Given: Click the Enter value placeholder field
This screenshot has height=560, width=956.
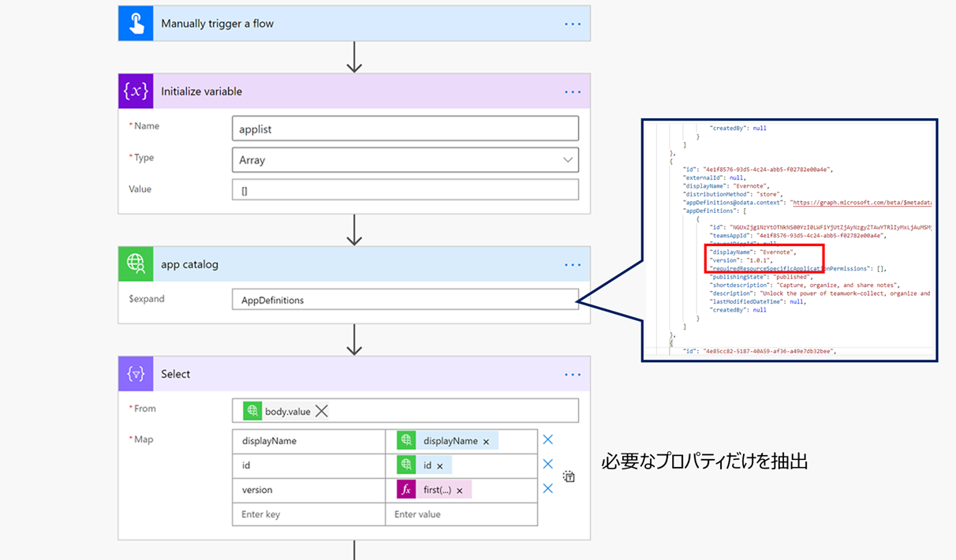Looking at the screenshot, I should coord(461,514).
